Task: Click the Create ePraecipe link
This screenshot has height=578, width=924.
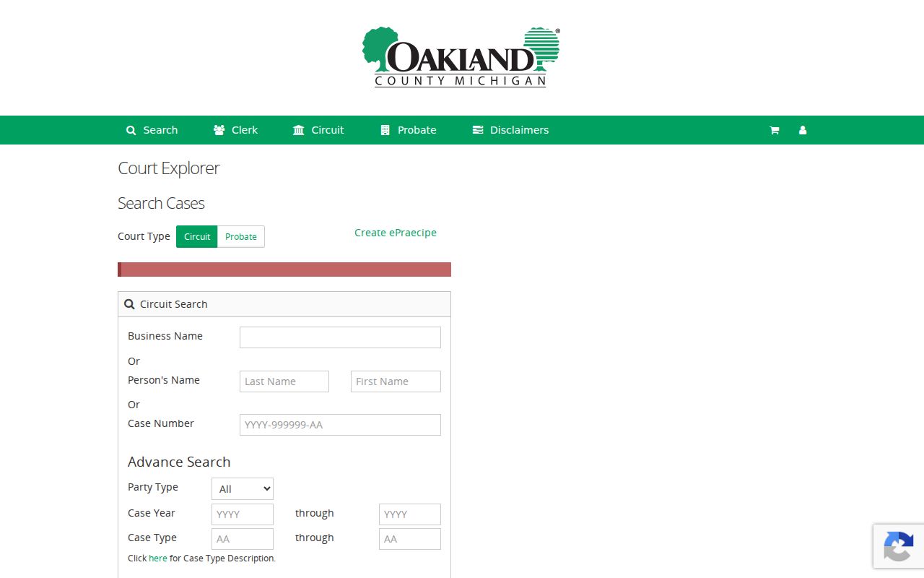Action: [396, 233]
